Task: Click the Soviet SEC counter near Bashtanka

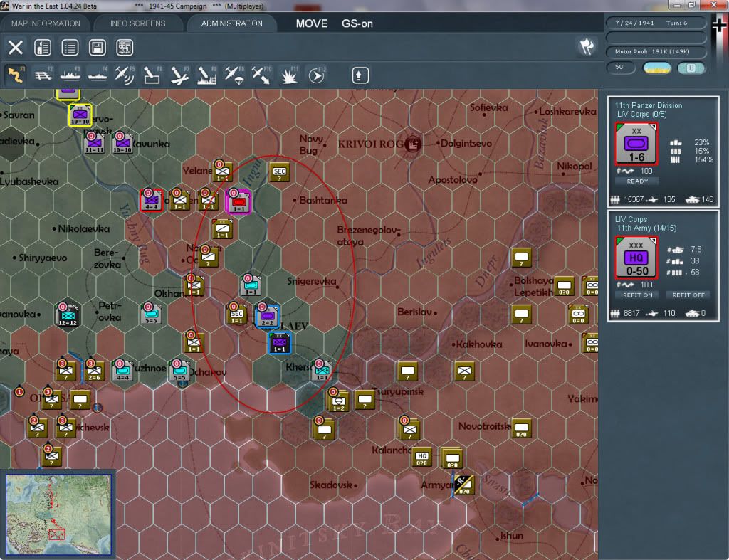Action: [279, 172]
